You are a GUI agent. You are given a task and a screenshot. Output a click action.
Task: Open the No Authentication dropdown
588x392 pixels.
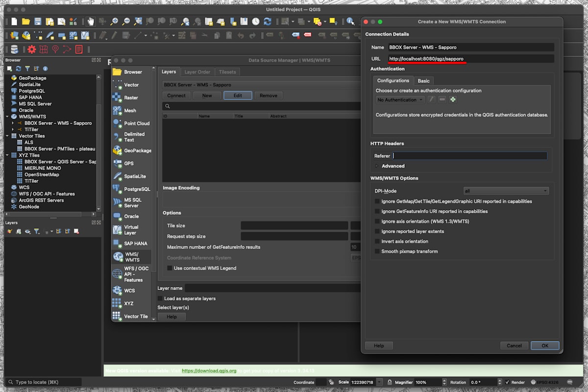(x=400, y=99)
